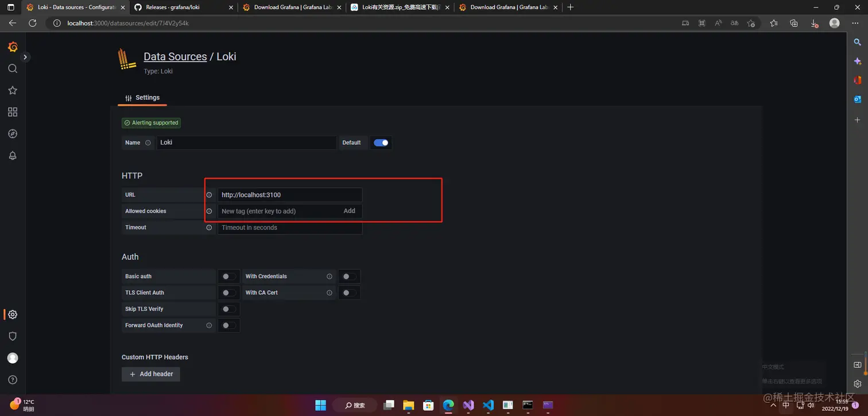Viewport: 868px width, 416px height.
Task: Open the tab actions menu icon in the browser
Action: click(x=10, y=7)
